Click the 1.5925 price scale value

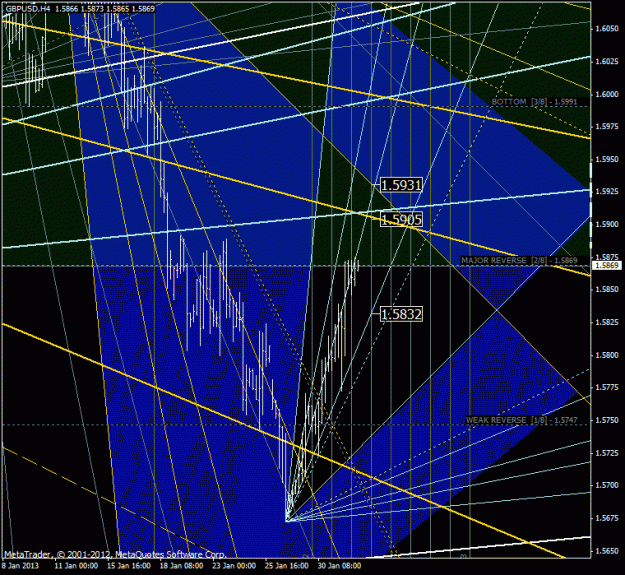tap(607, 192)
